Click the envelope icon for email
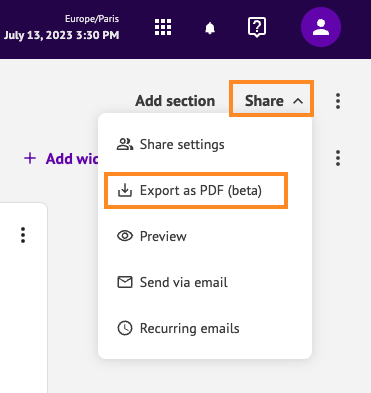 (125, 282)
